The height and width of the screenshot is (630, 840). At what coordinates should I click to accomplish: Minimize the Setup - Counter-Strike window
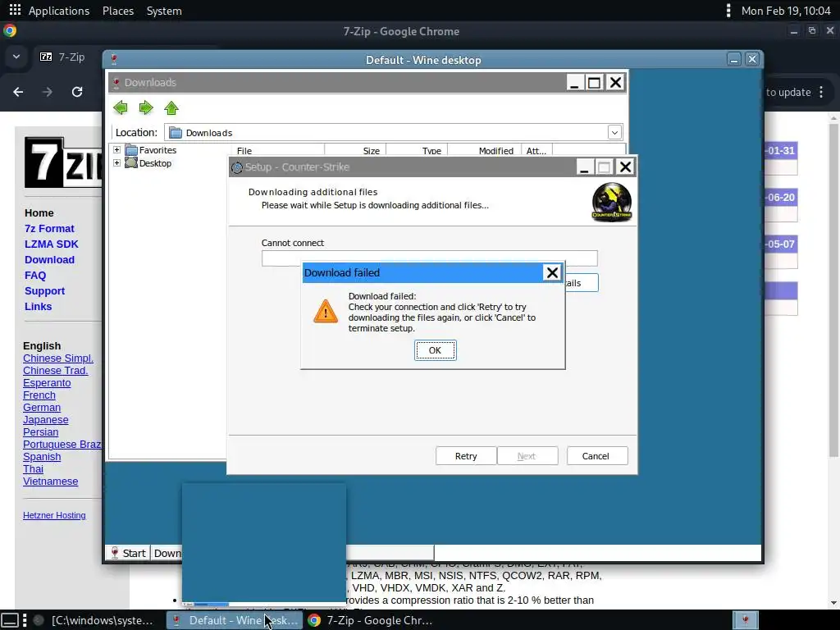[584, 167]
